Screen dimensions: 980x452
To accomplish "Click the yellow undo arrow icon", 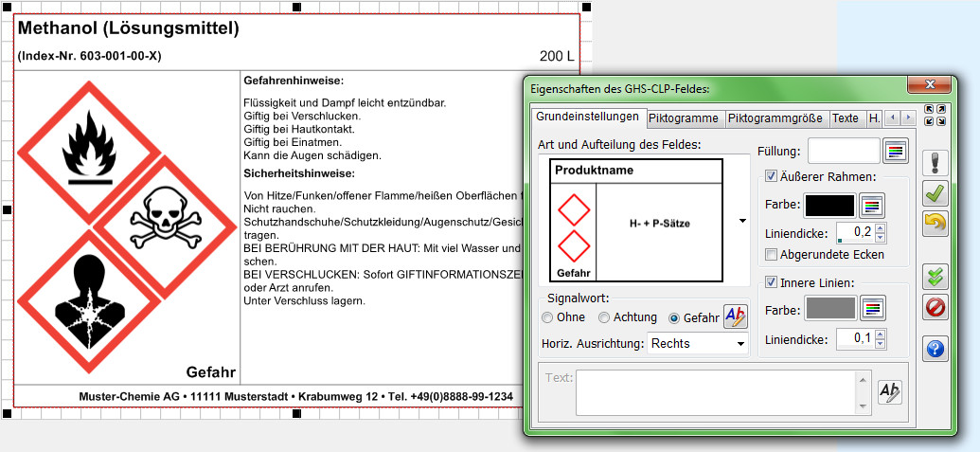I will (935, 224).
